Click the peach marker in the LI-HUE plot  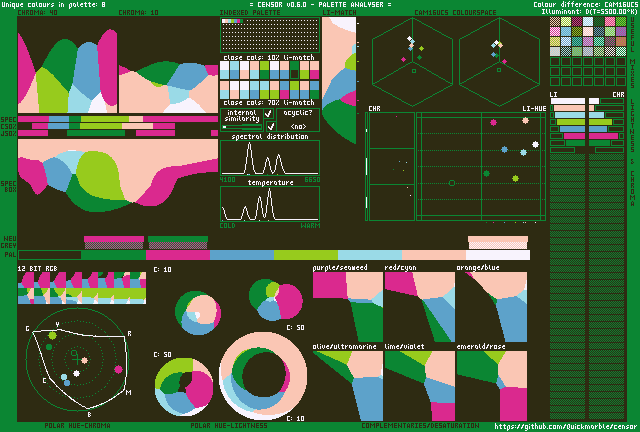pyautogui.click(x=525, y=120)
